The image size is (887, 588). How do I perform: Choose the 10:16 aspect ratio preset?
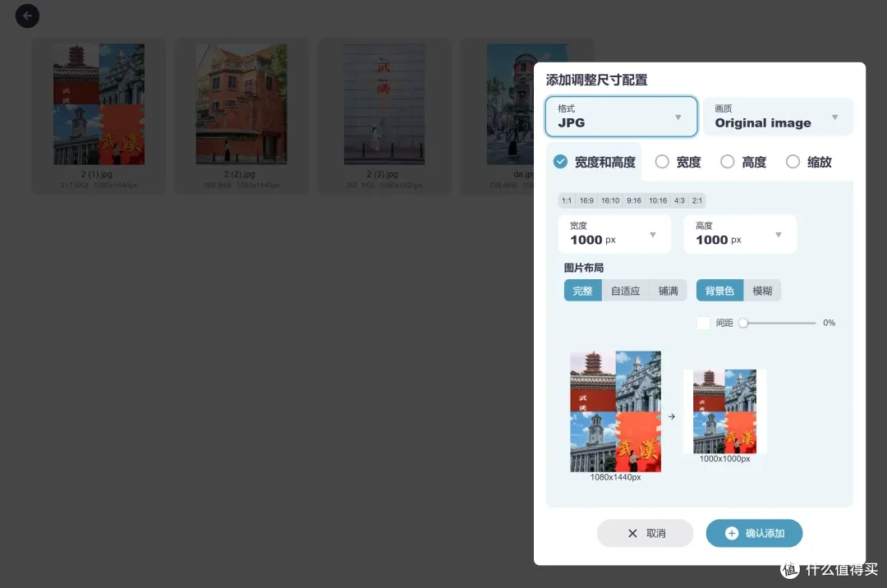[x=658, y=200]
